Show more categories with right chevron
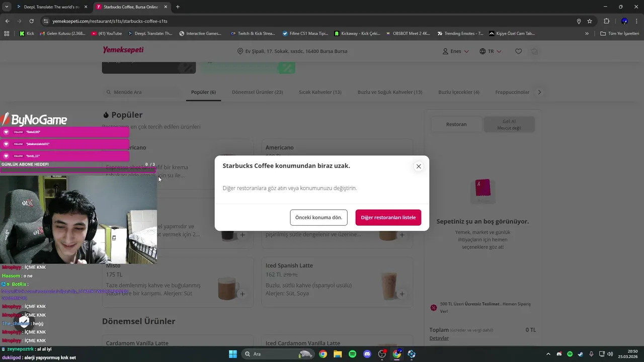The image size is (644, 362). (x=539, y=93)
